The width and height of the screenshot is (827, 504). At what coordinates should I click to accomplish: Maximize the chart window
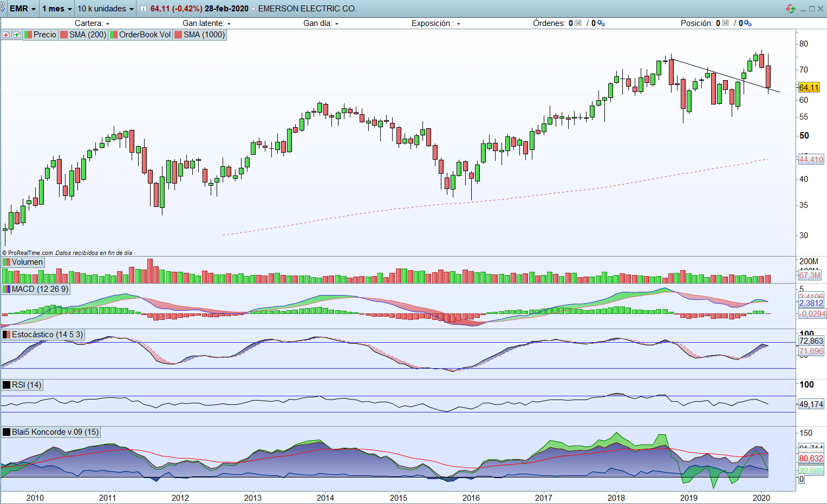[x=812, y=9]
